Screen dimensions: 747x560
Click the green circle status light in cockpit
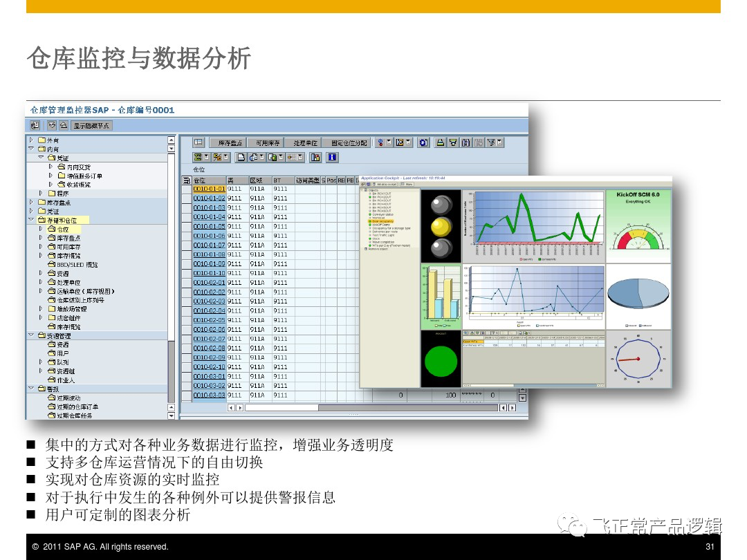click(x=441, y=361)
